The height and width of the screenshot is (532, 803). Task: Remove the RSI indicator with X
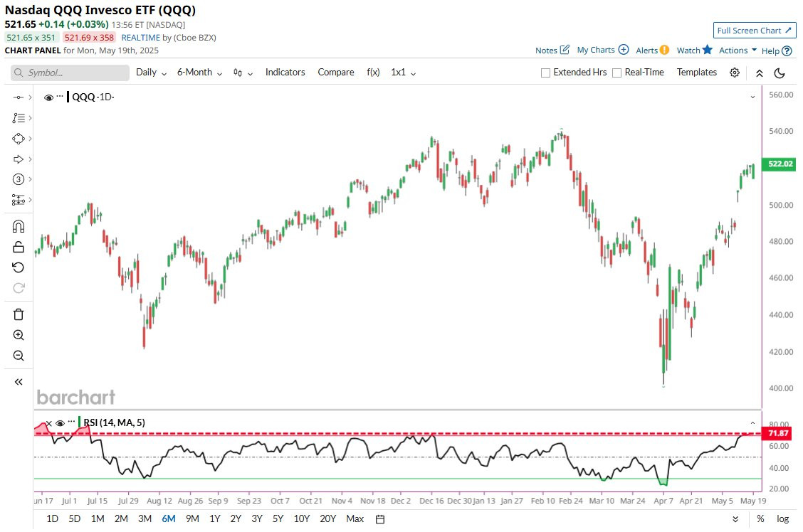pos(48,423)
